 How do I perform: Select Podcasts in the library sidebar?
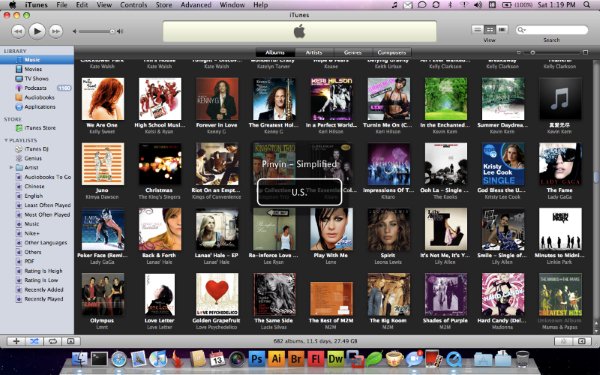tap(36, 88)
